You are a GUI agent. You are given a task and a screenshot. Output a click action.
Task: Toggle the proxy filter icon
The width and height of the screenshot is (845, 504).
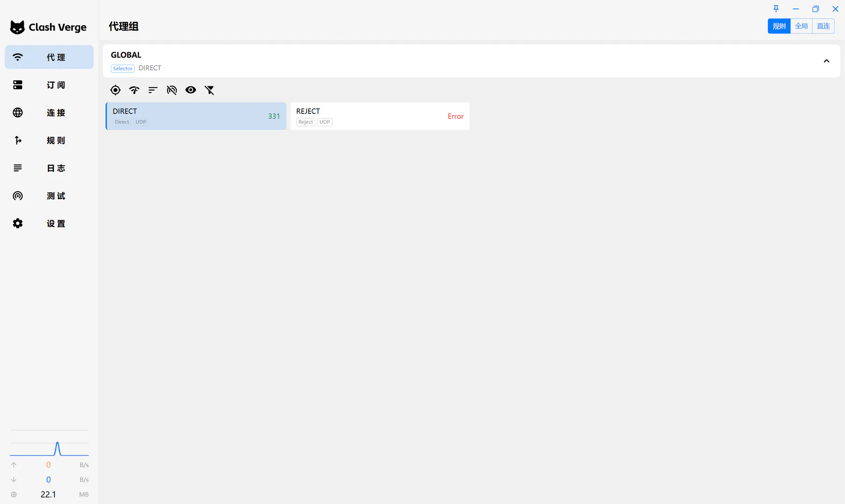click(209, 90)
